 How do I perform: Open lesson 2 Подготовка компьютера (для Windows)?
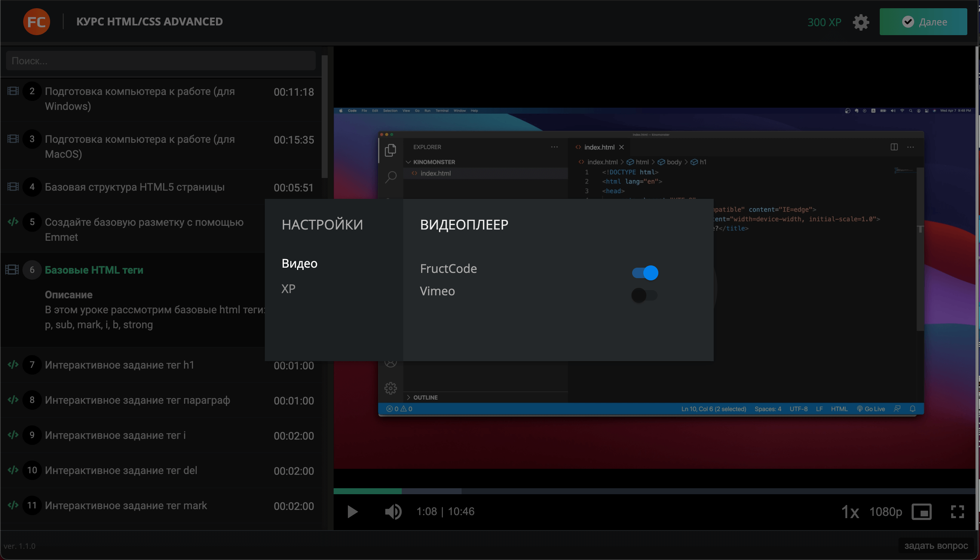point(161,99)
